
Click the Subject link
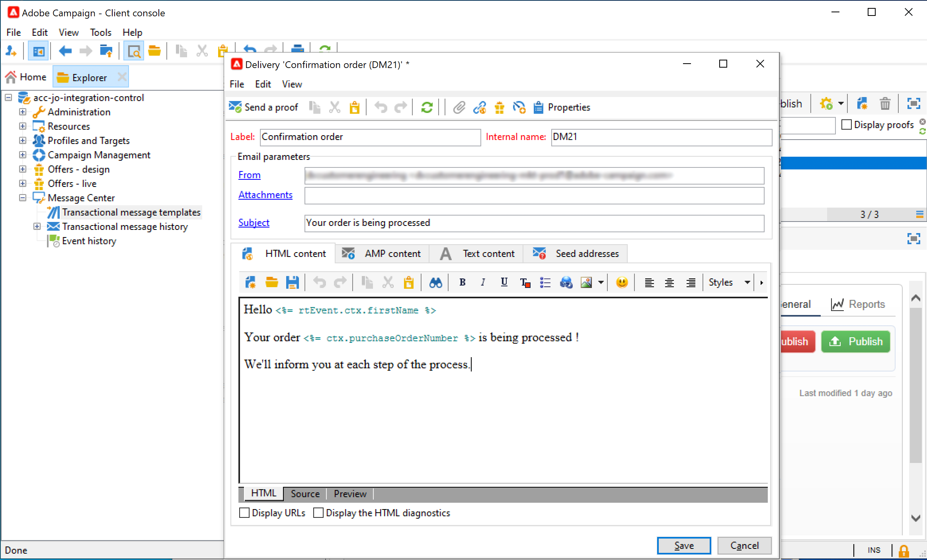pyautogui.click(x=254, y=223)
